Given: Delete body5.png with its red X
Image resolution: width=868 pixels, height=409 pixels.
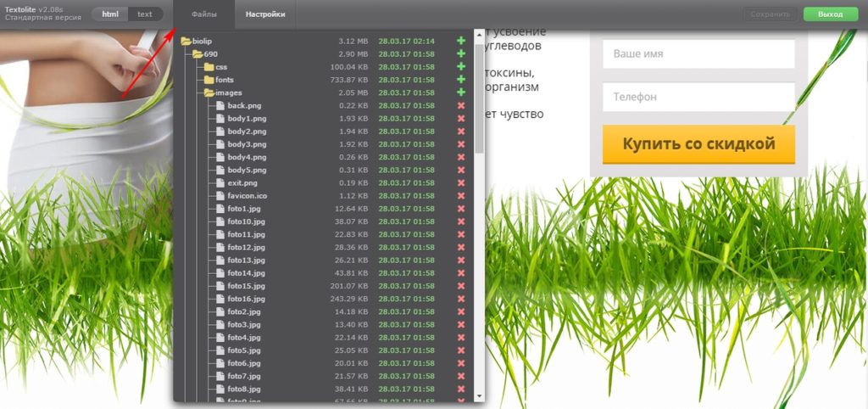Looking at the screenshot, I should [x=460, y=170].
